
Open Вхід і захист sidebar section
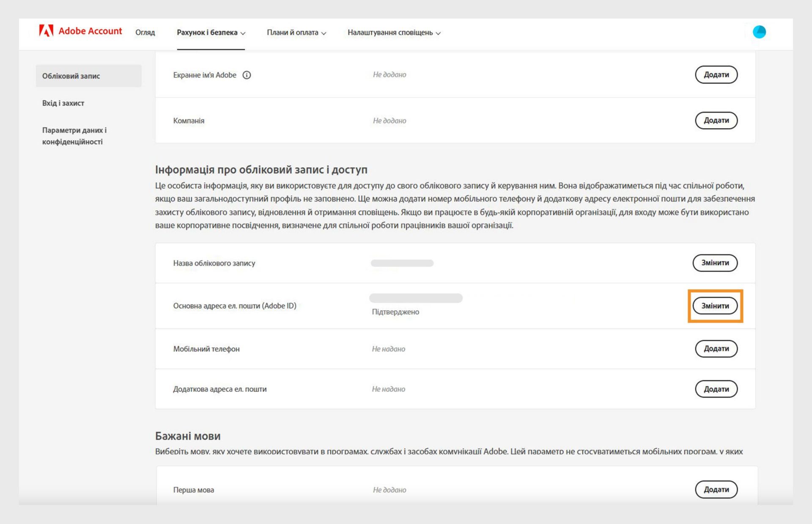click(63, 103)
